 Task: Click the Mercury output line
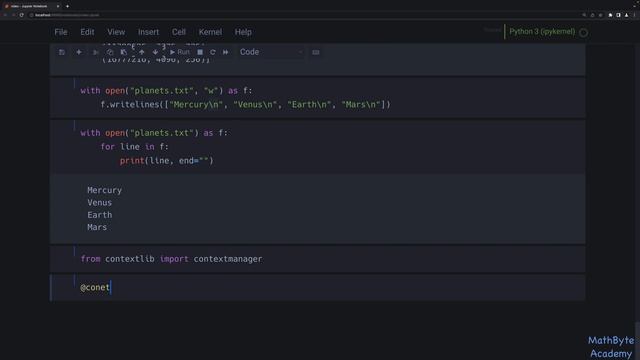pos(104,190)
